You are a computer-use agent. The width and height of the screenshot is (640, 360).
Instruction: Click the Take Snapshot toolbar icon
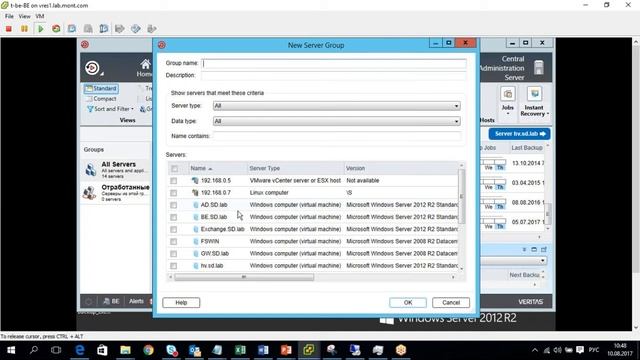coord(72,29)
